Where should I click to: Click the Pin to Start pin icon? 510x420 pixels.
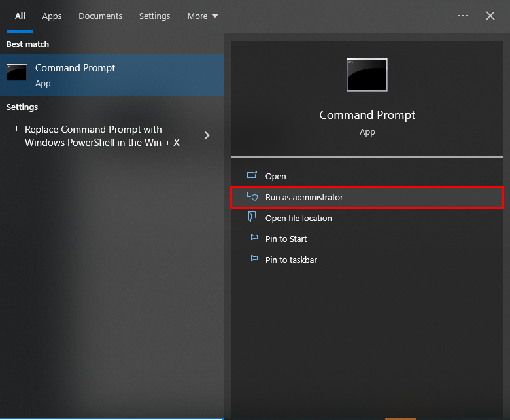(252, 239)
